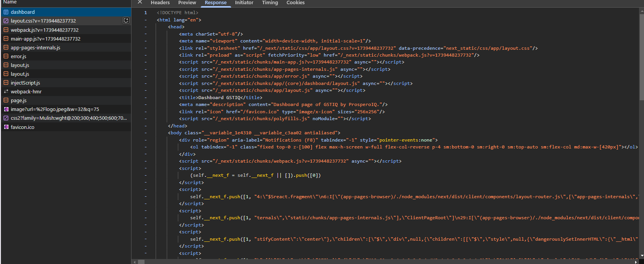Open the Initiator tab
644x264 pixels.
click(x=244, y=3)
